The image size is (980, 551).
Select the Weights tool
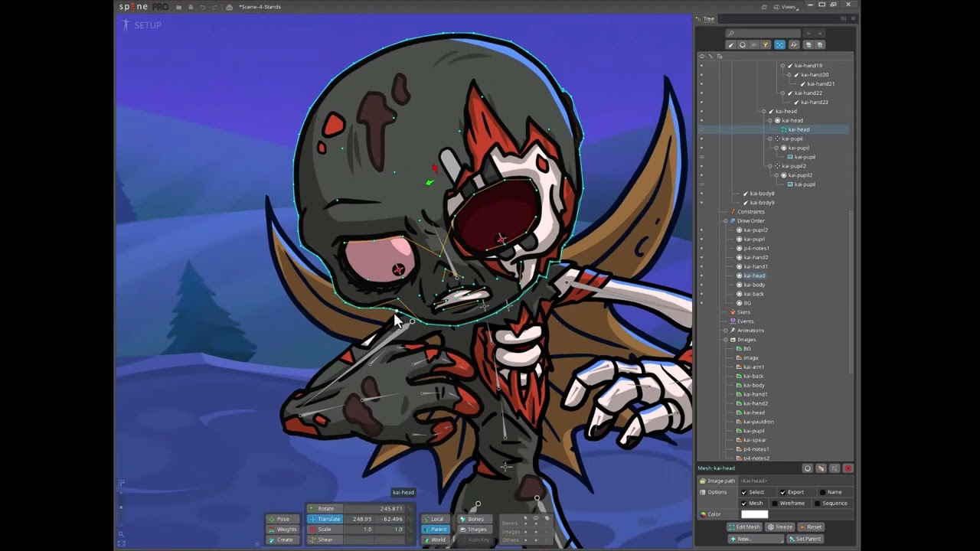[x=283, y=529]
